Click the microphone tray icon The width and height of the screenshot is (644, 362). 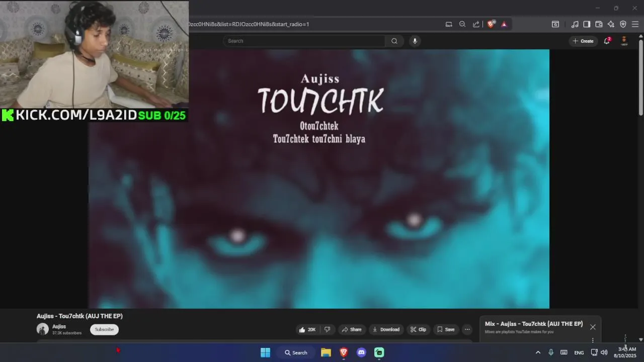551,352
